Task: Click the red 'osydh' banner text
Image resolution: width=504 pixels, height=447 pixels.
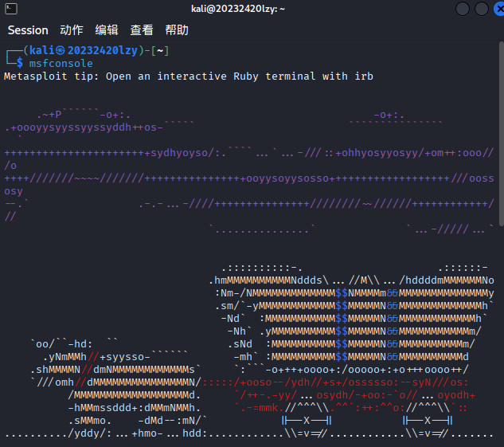Action: 332,395
